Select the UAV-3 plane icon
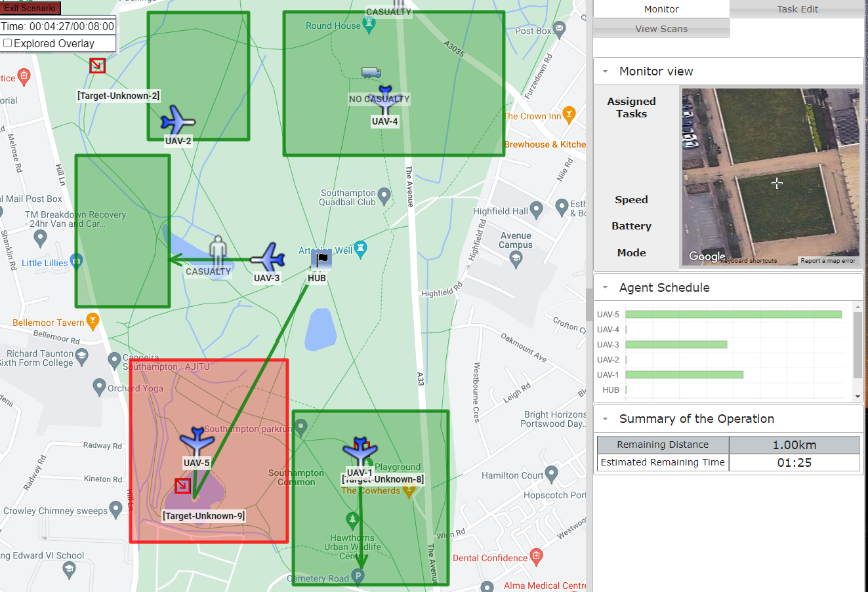The width and height of the screenshot is (868, 592). (x=268, y=257)
